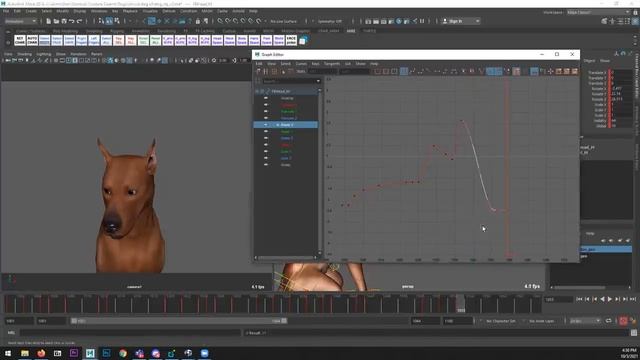Open the playback speed fps dropdown
Viewport: 640px width, 360px height.
point(585,321)
